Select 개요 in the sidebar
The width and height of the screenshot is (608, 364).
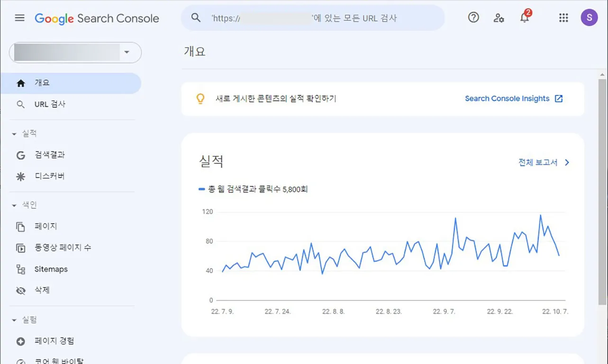click(71, 83)
